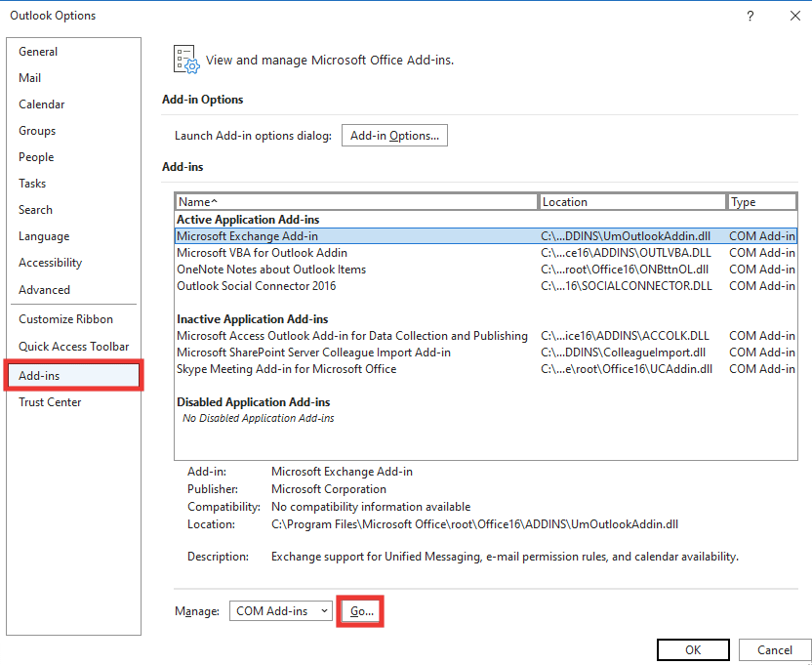Click the Exchange support description text

[505, 557]
